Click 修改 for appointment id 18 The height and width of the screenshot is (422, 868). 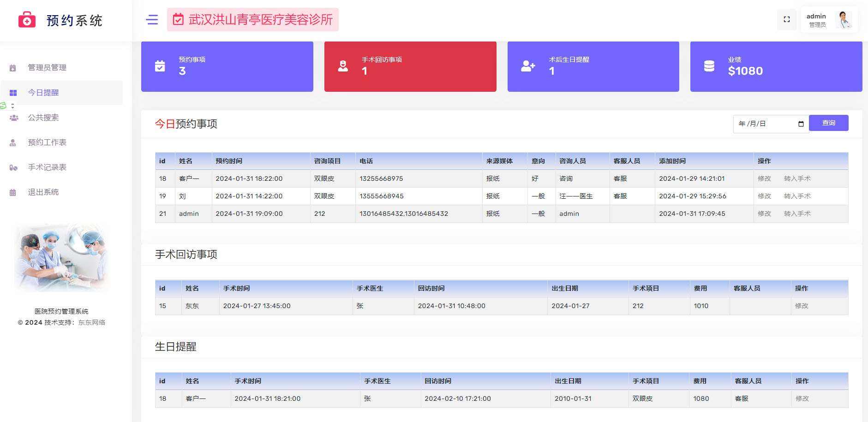[764, 178]
